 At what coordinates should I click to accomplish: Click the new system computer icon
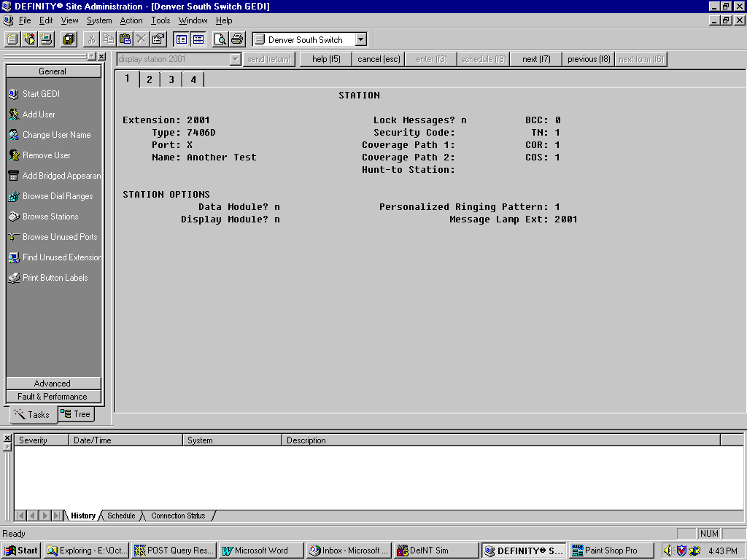[46, 39]
